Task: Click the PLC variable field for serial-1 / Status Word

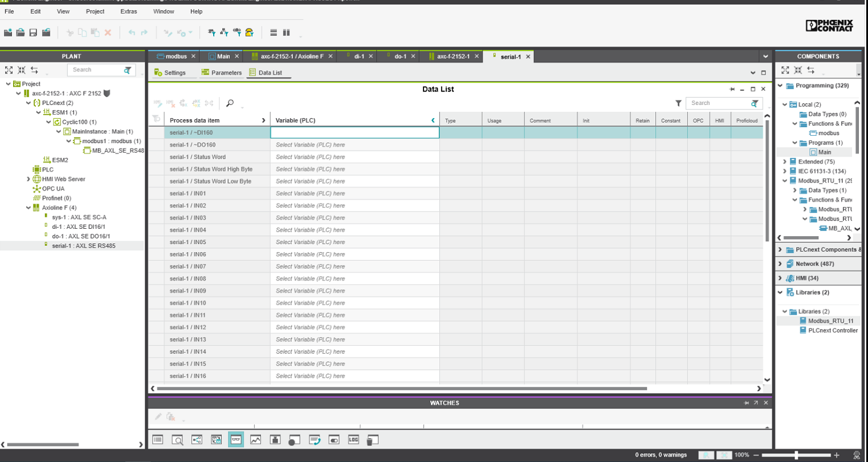Action: click(354, 157)
